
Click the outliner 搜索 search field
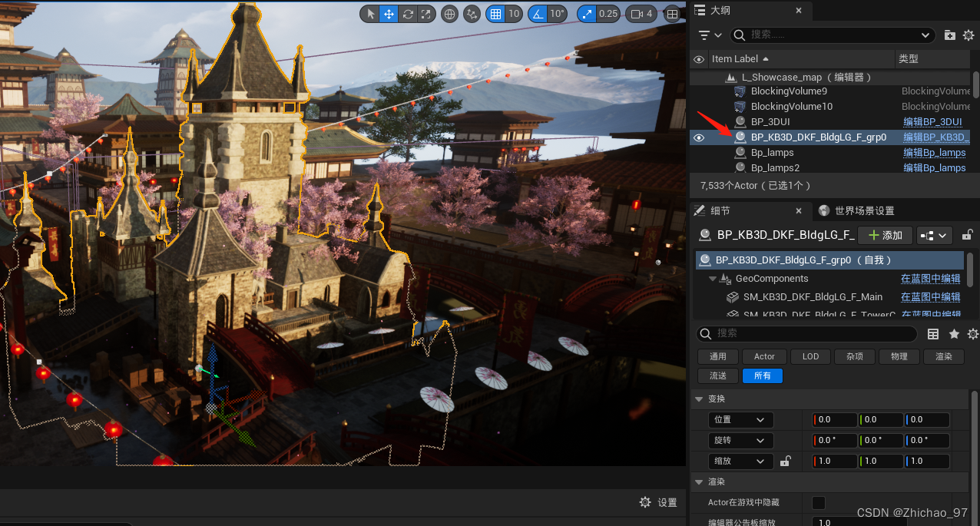point(832,35)
